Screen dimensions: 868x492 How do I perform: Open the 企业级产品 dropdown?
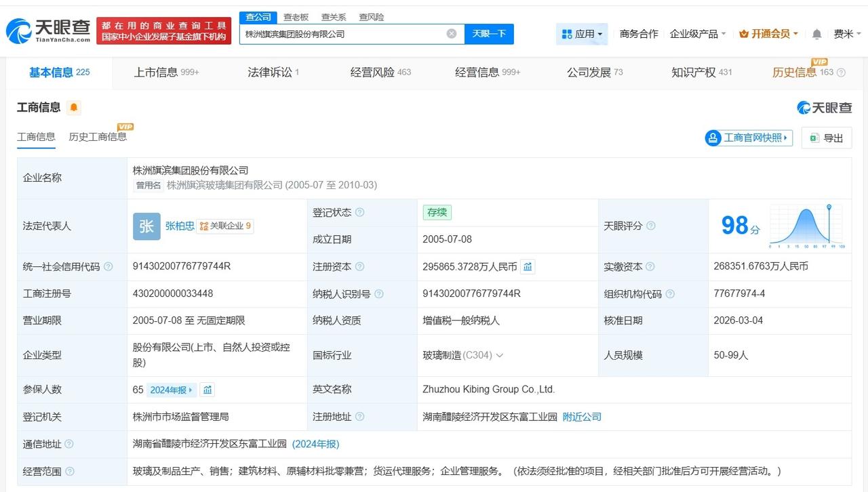(x=697, y=34)
